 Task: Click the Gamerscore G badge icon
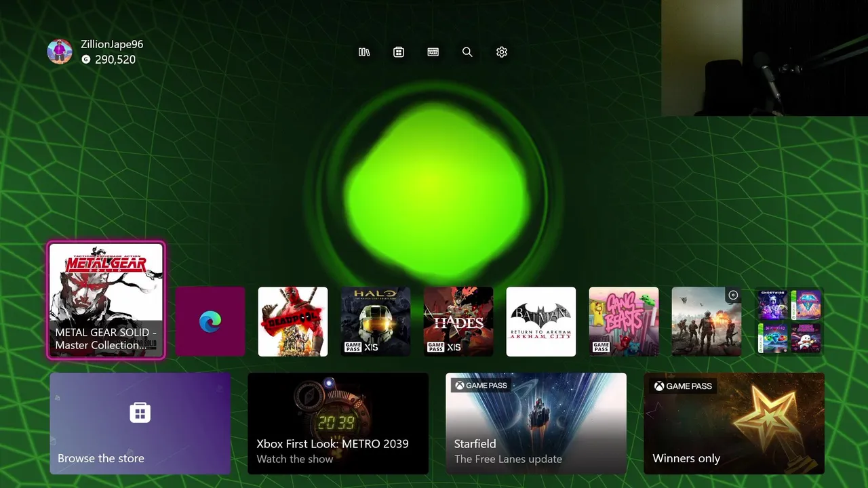[x=85, y=60]
